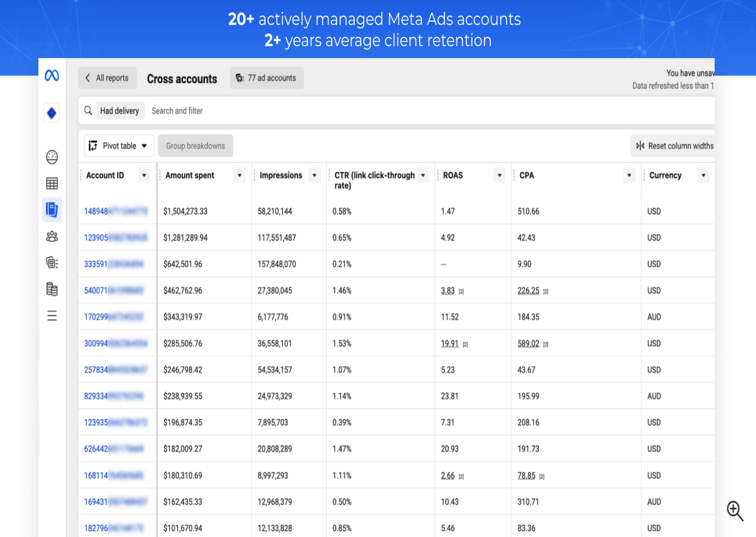Open the ROAS column dropdown arrow

(x=499, y=175)
